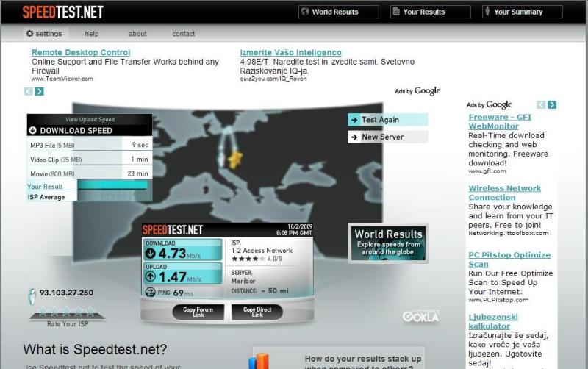Screen dimensions: 588x369
Task: Click the Ookla logo
Action: pos(420,316)
